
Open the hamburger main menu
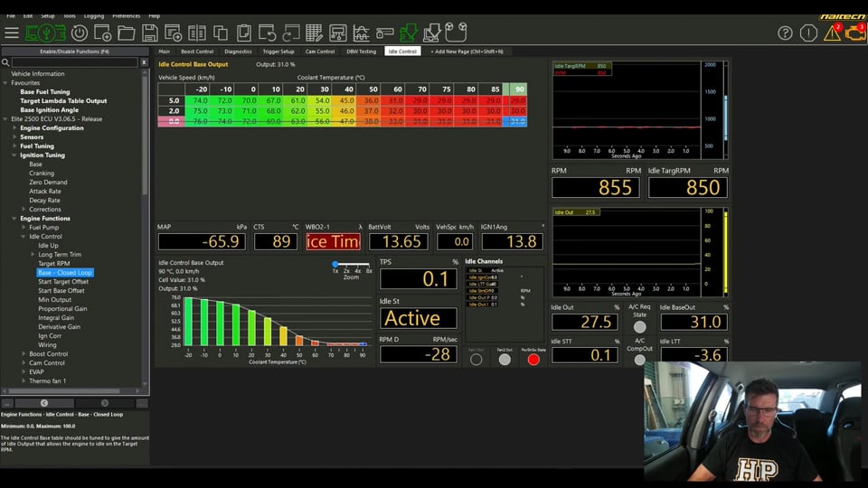(x=12, y=33)
